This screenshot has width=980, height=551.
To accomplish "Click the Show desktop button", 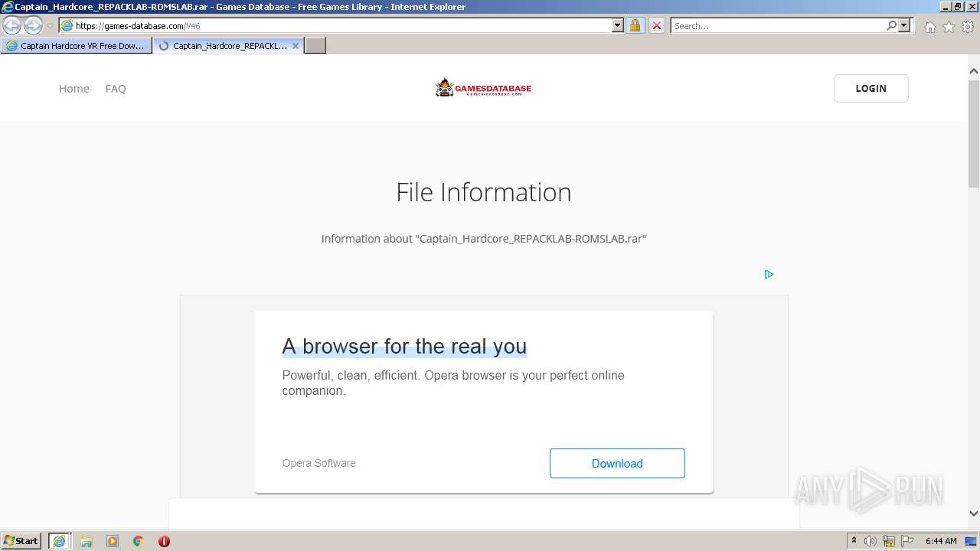I will tap(972, 541).
